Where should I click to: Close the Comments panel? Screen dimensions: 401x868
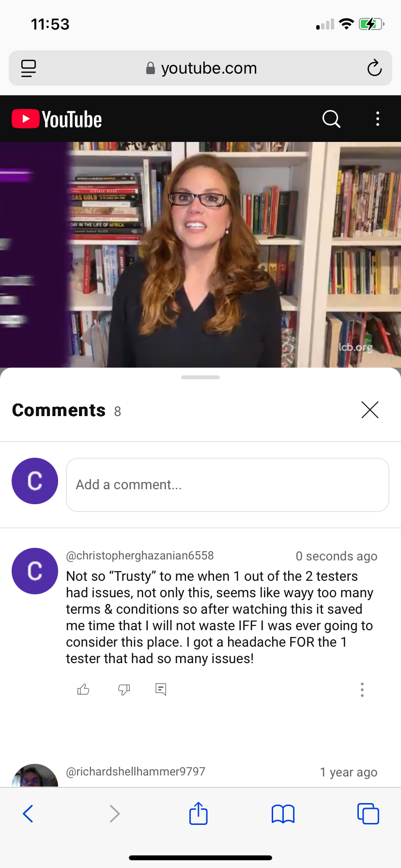click(370, 410)
